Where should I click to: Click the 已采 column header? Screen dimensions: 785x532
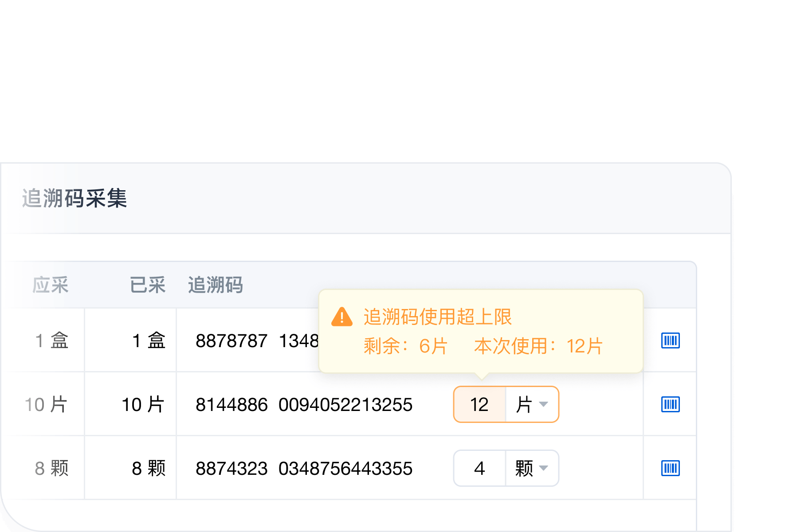point(148,286)
